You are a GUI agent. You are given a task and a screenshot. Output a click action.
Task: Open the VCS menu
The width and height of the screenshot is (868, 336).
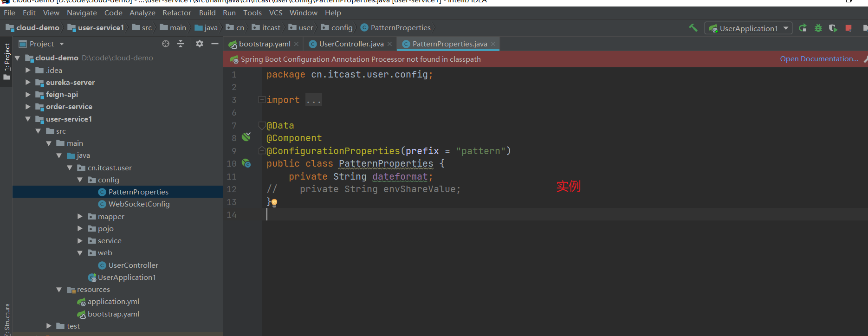click(276, 13)
